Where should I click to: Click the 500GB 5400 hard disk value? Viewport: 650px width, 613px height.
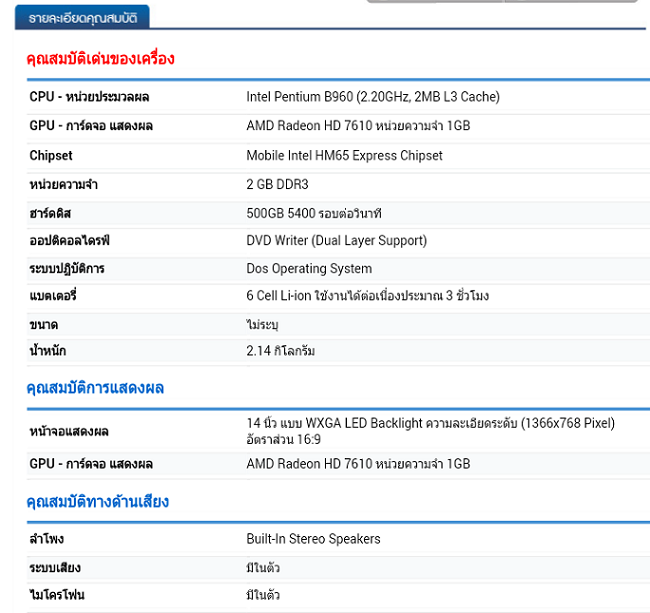314,214
